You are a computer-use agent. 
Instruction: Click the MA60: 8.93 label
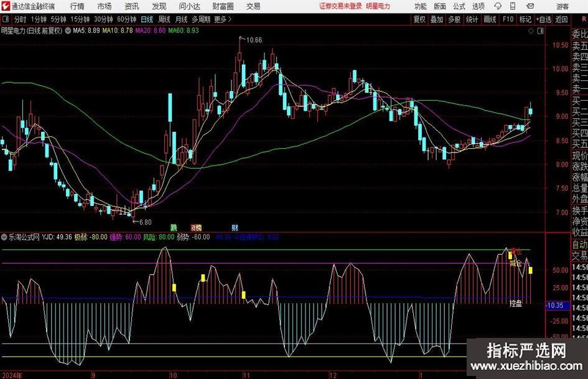[x=184, y=30]
